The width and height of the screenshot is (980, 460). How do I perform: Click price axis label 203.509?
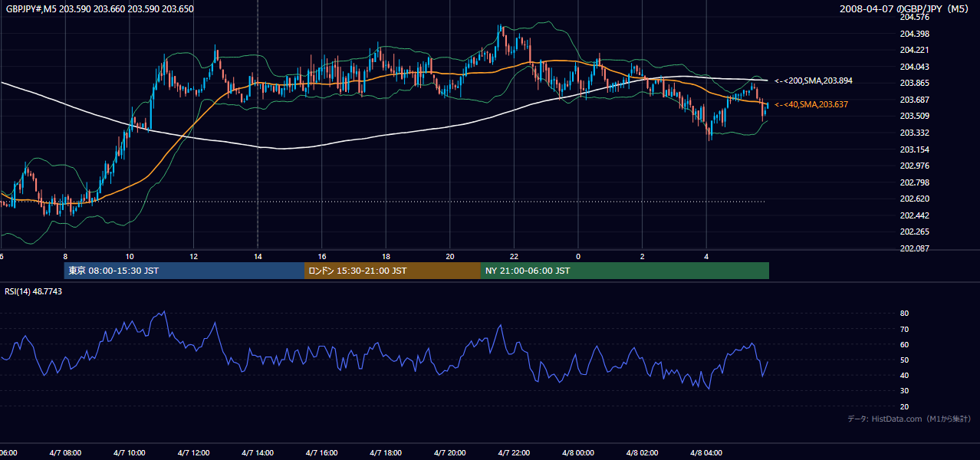914,117
